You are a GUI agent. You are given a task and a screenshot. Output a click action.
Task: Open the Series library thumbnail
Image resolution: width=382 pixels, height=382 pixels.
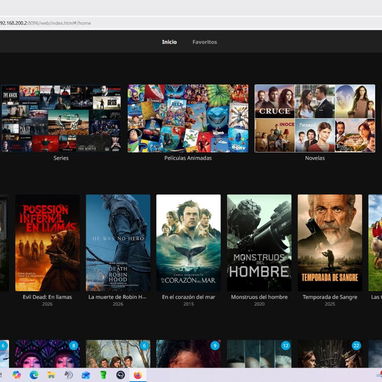(61, 118)
